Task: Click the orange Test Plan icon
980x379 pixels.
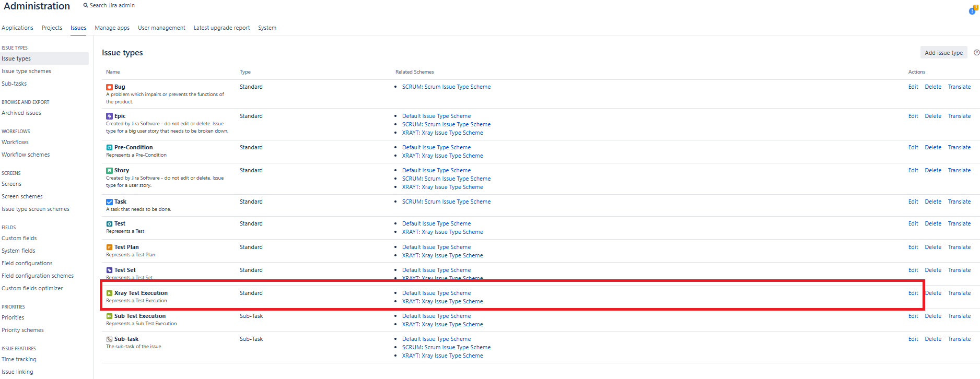Action: (x=109, y=247)
